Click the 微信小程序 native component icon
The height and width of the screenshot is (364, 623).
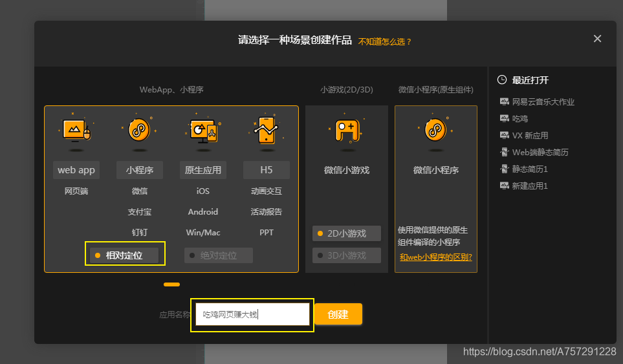coord(435,130)
